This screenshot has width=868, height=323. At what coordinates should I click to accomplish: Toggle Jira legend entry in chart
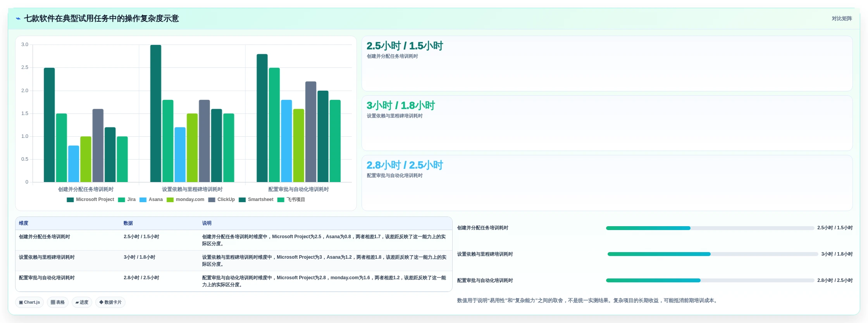(x=127, y=200)
